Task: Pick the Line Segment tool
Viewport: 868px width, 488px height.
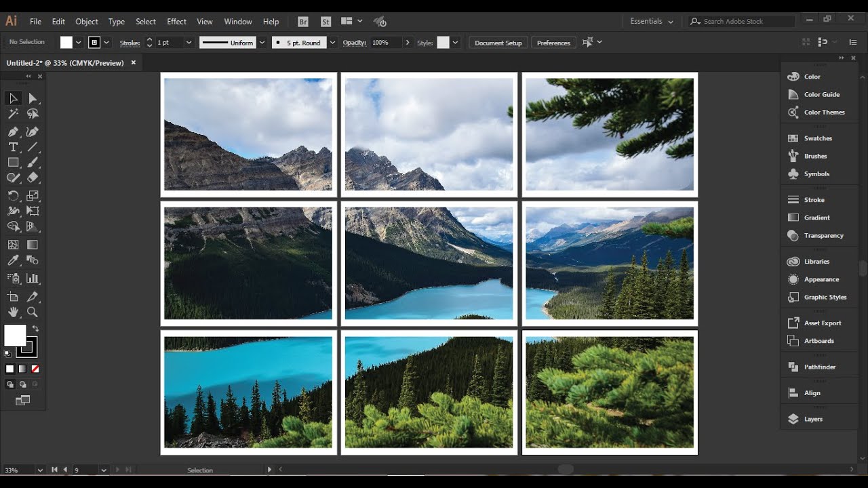Action: coord(33,147)
